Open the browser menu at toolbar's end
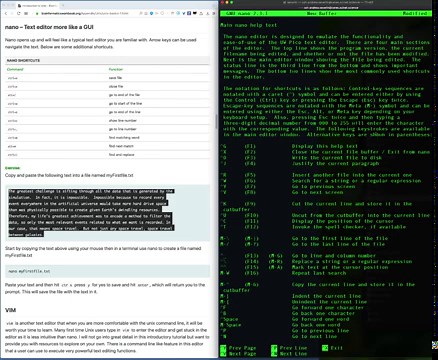The height and width of the screenshot is (360, 438). click(x=214, y=13)
